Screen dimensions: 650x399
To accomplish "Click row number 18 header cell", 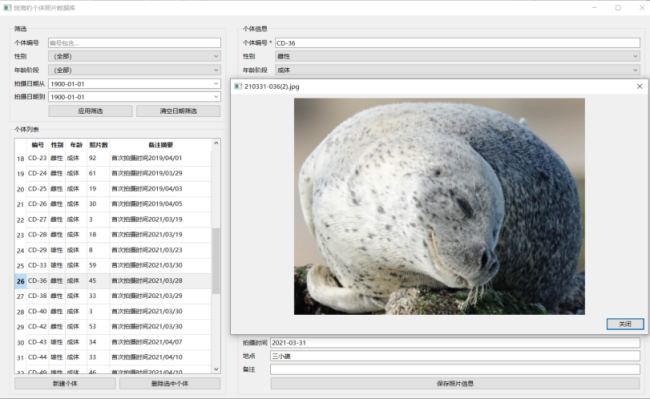I will pyautogui.click(x=20, y=158).
